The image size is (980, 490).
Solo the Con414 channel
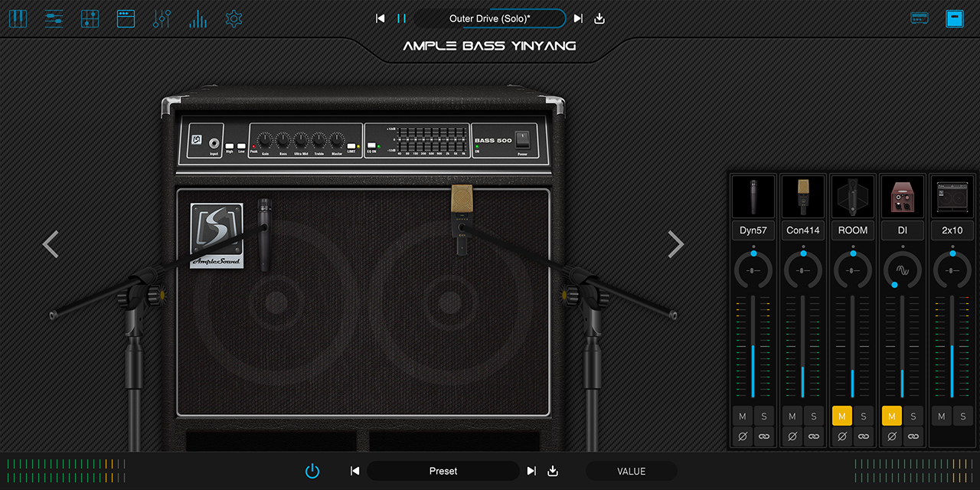pyautogui.click(x=814, y=416)
